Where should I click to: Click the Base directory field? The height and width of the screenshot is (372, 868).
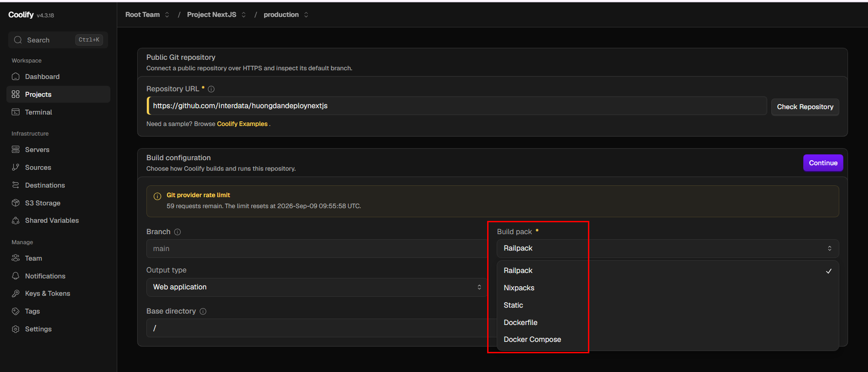pyautogui.click(x=317, y=328)
